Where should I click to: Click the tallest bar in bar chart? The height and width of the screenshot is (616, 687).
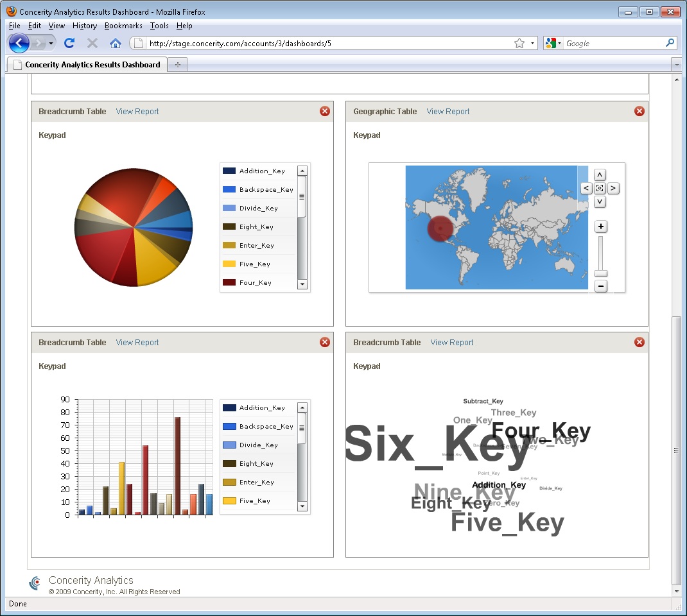click(177, 466)
